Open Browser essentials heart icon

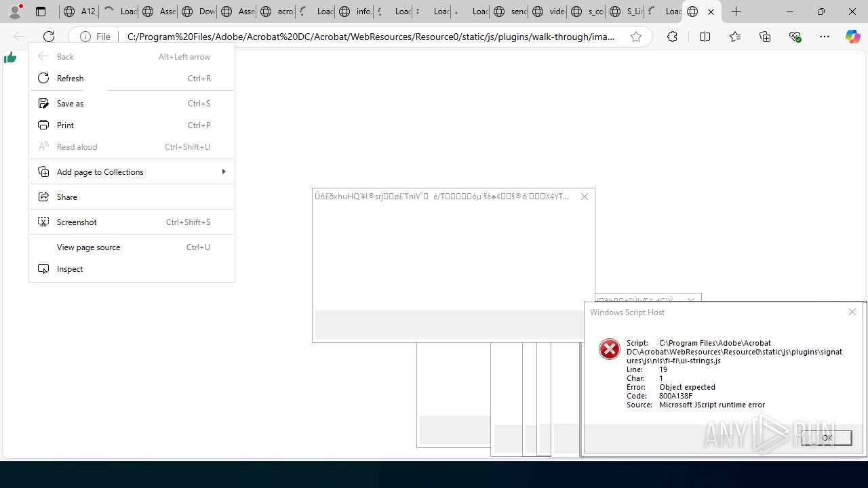pos(795,37)
